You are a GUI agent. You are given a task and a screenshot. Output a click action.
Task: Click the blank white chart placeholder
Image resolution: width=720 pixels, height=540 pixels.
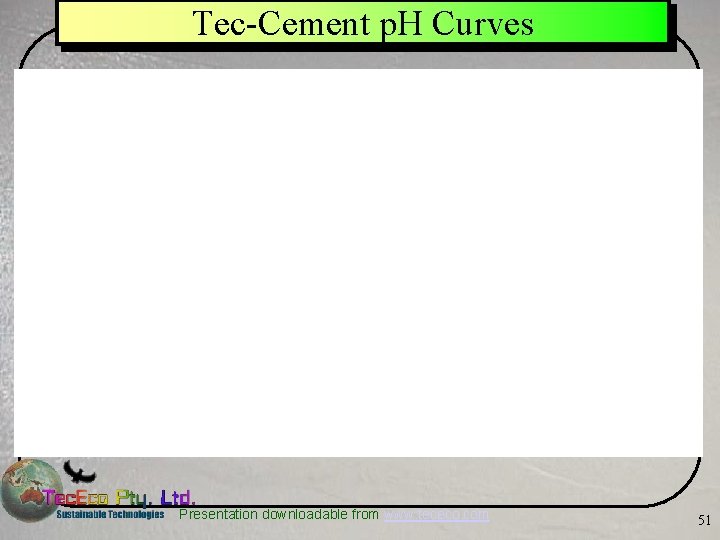[358, 263]
